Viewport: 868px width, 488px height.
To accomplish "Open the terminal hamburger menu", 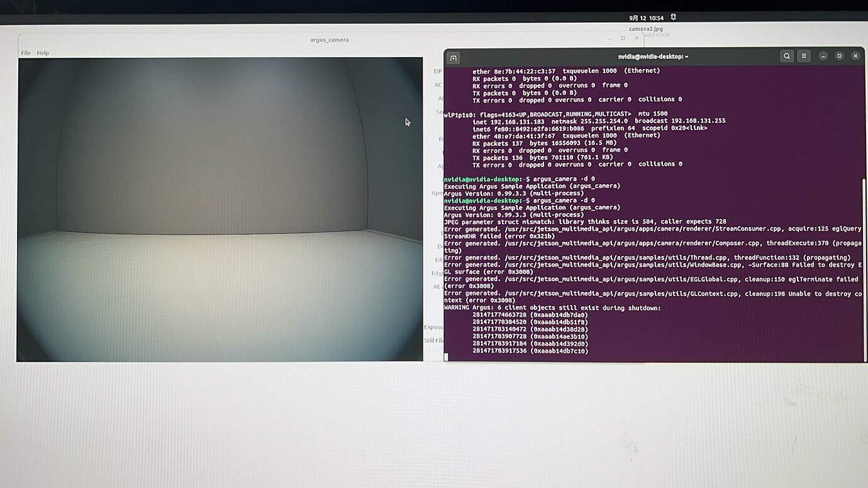I will 804,56.
